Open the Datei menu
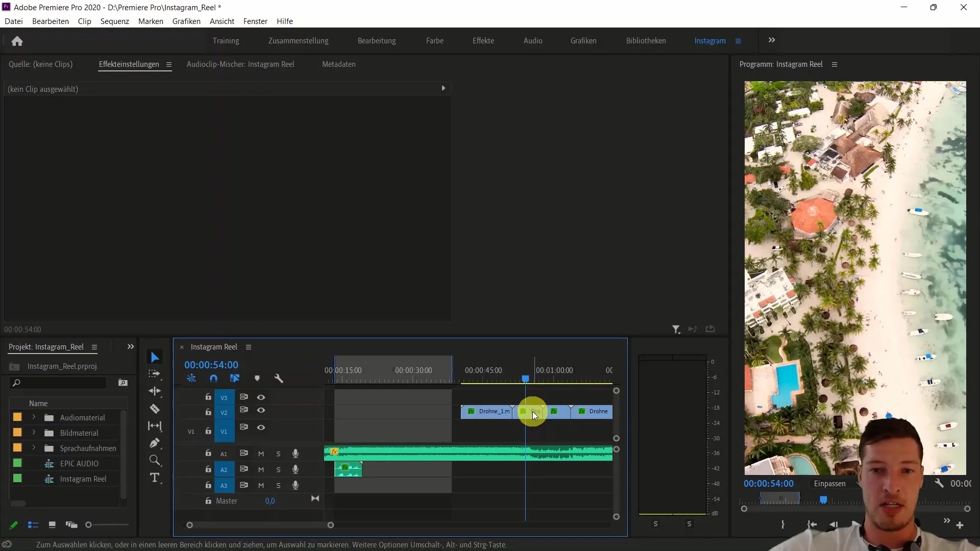Screen dimensions: 980x551 (x=14, y=21)
